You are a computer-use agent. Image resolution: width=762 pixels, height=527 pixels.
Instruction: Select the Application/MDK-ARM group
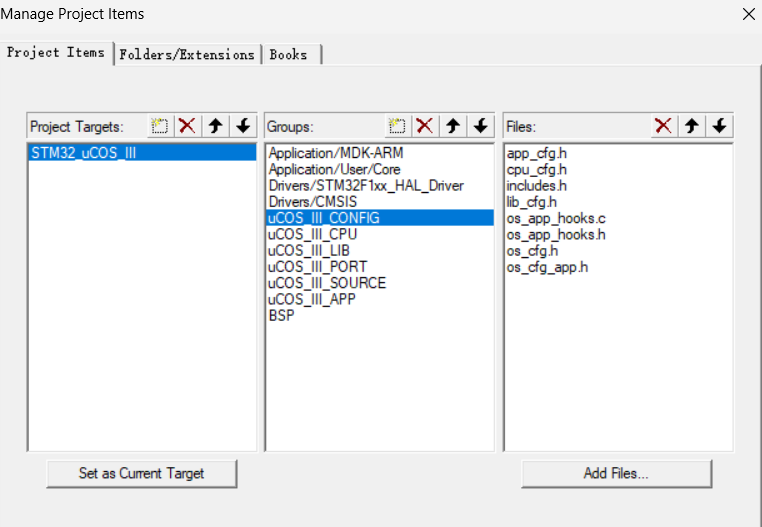pos(380,153)
